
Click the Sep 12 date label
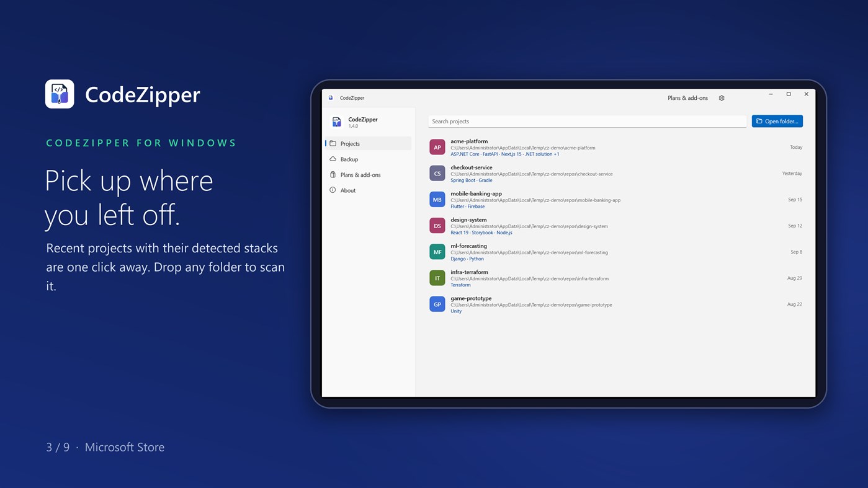pos(795,226)
